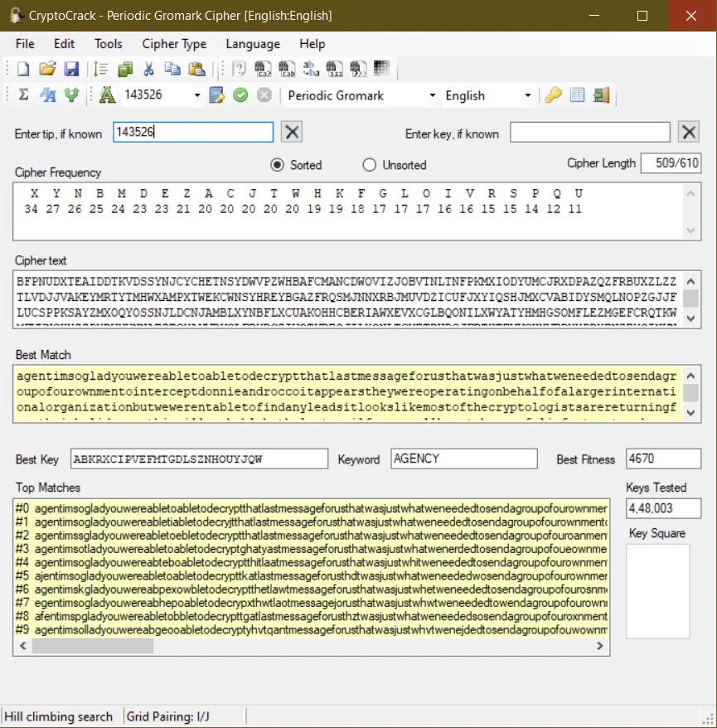This screenshot has height=728, width=717.
Task: Click the Best Key field
Action: 200,459
